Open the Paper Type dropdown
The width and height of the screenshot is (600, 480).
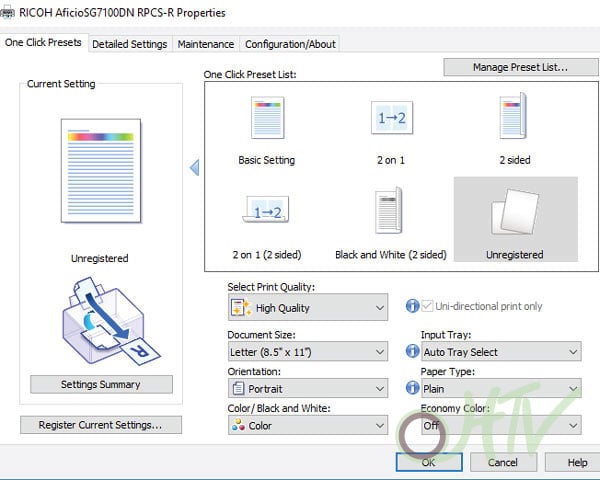pos(501,389)
